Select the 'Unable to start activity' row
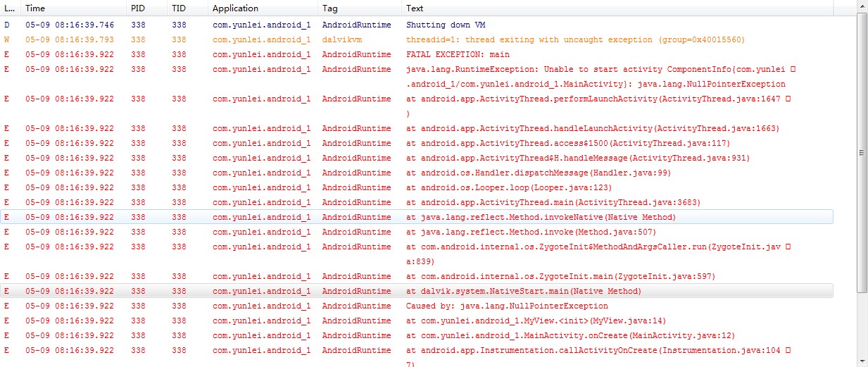Viewport: 868px width, 367px height. [417, 76]
